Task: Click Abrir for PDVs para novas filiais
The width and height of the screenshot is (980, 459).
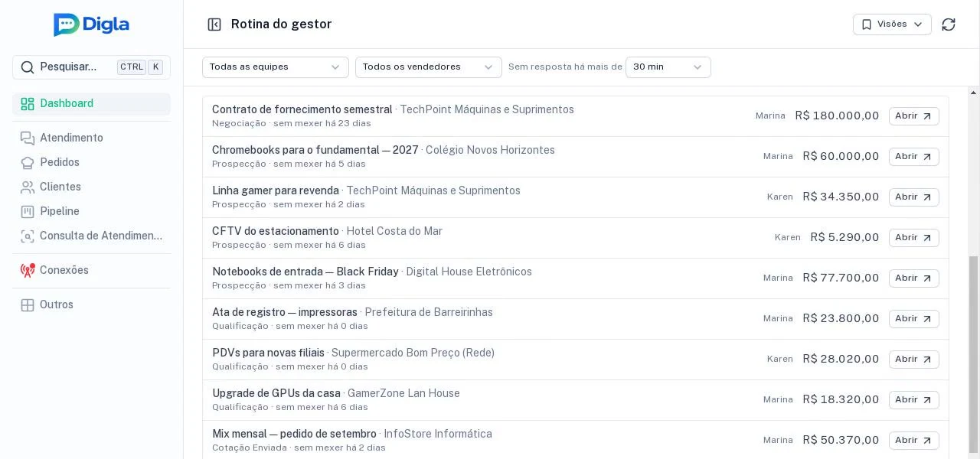Action: pyautogui.click(x=914, y=360)
